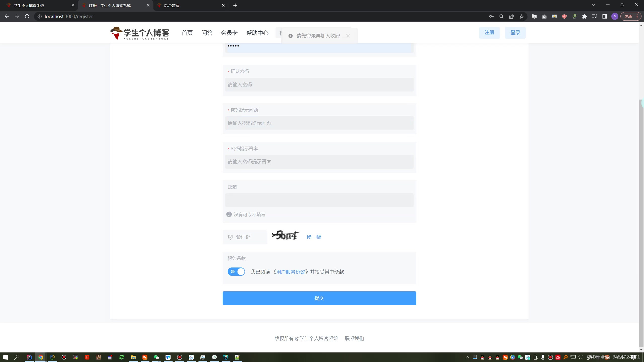
Task: Reload the page with refresh icon
Action: (27, 17)
